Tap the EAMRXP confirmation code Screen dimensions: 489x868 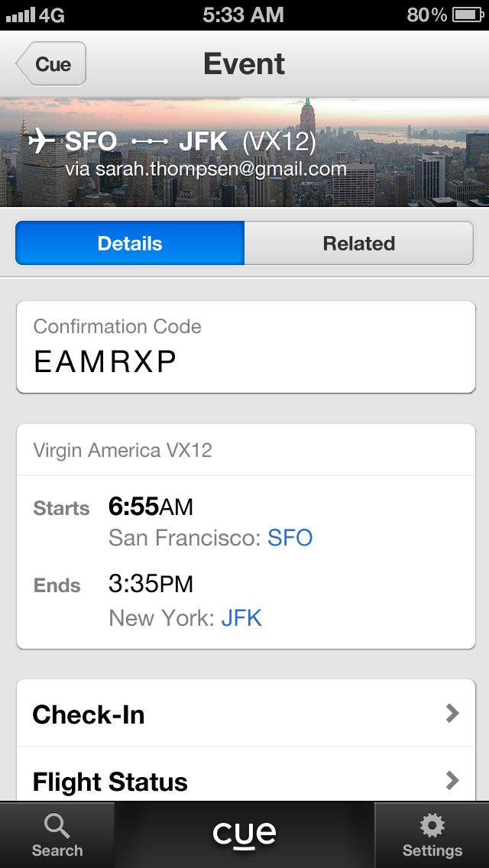click(x=105, y=362)
